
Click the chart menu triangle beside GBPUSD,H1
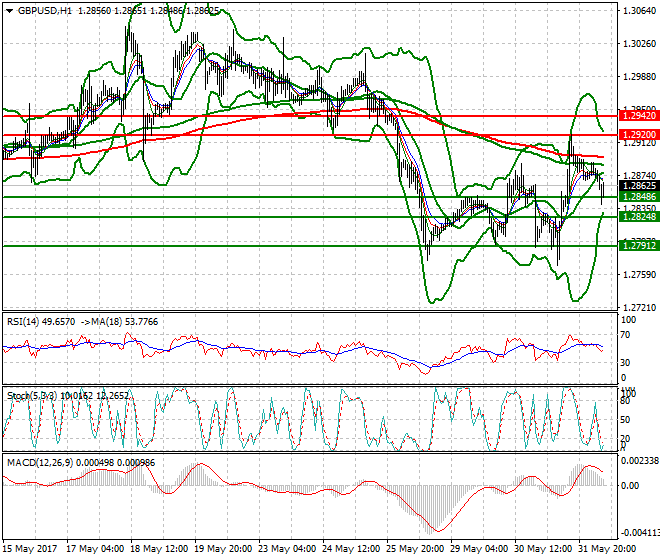click(x=9, y=11)
